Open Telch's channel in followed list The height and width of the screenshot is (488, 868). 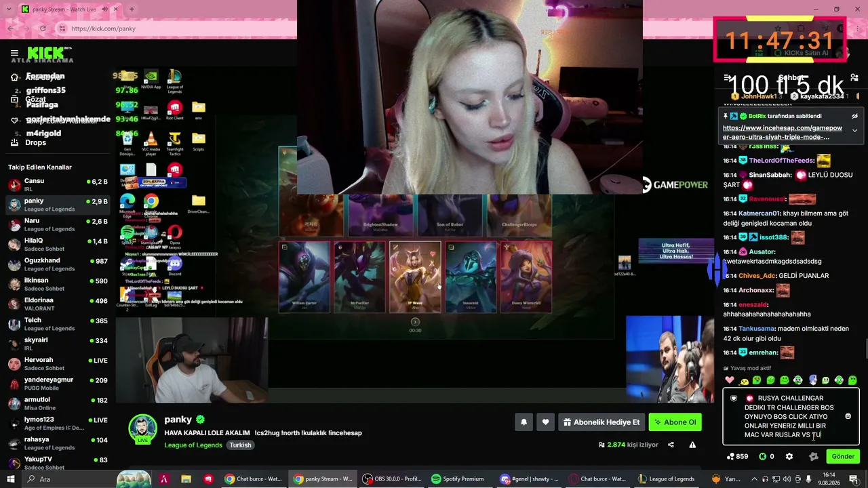pos(58,324)
